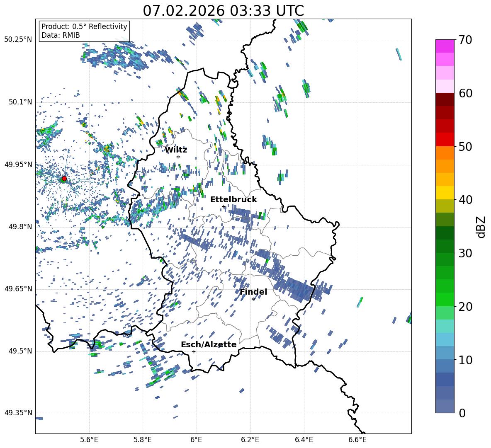Click the Esch/Alzette station cross marker
Viewport: 491px width, 448px height.
(194, 351)
